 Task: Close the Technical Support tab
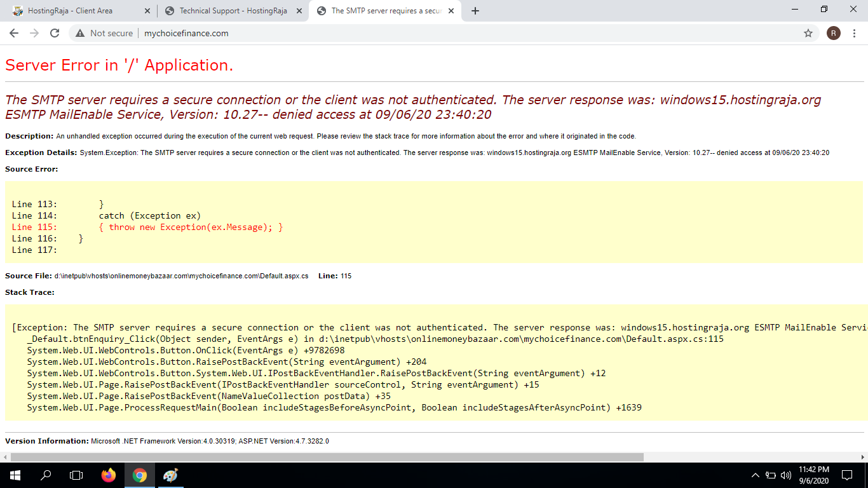299,11
